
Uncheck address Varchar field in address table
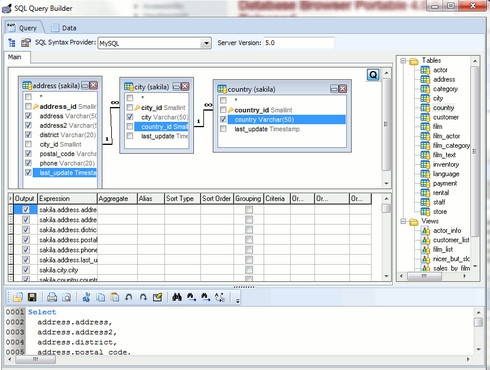[28, 116]
